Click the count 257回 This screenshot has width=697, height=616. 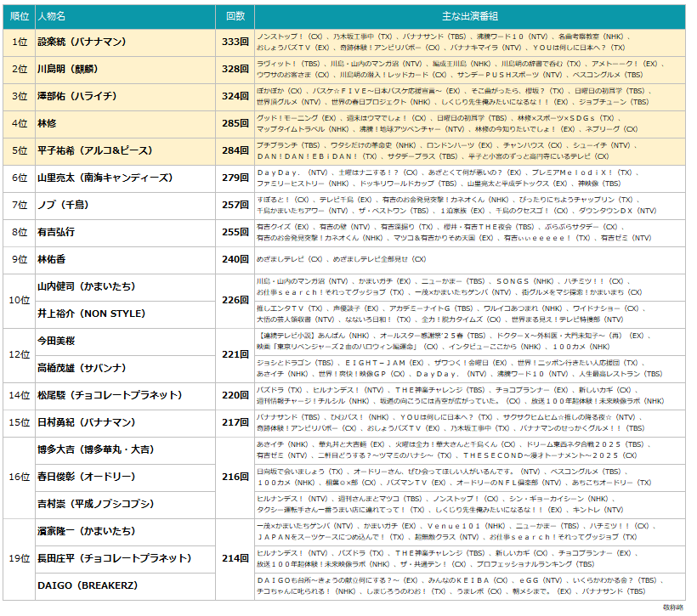coord(235,205)
